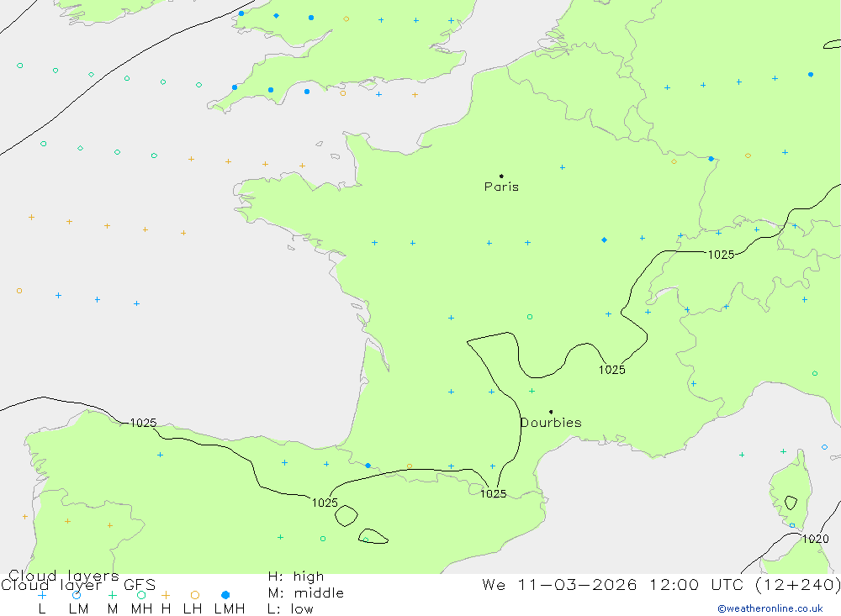Click the blue diamond symbol over southern England
Viewport: 841px width, 616px height.
[276, 16]
